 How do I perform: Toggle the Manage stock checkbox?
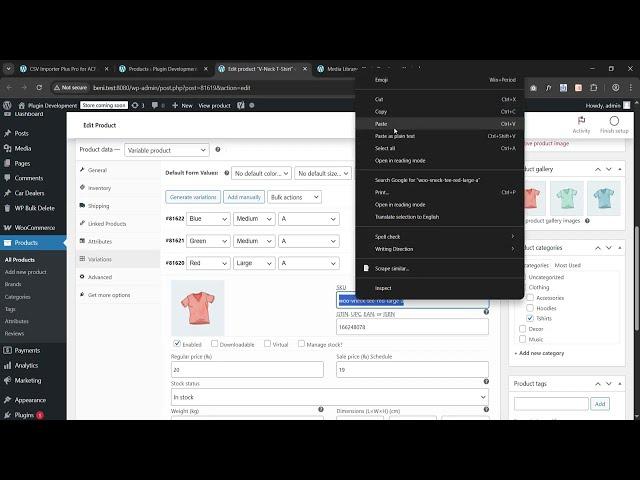click(x=301, y=344)
